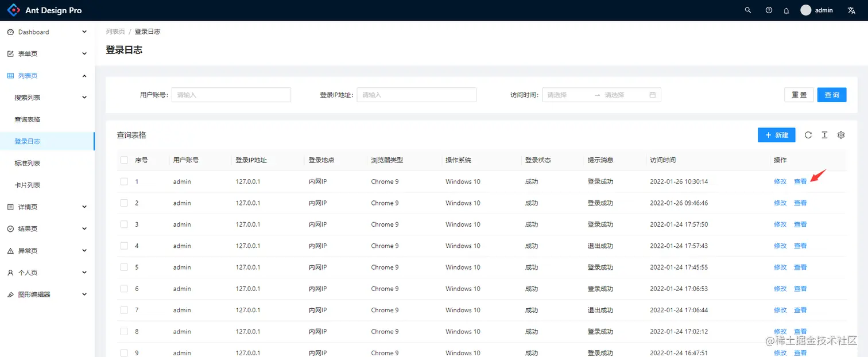This screenshot has width=868, height=357.
Task: Click the 结果页 check-circle icon
Action: click(10, 228)
